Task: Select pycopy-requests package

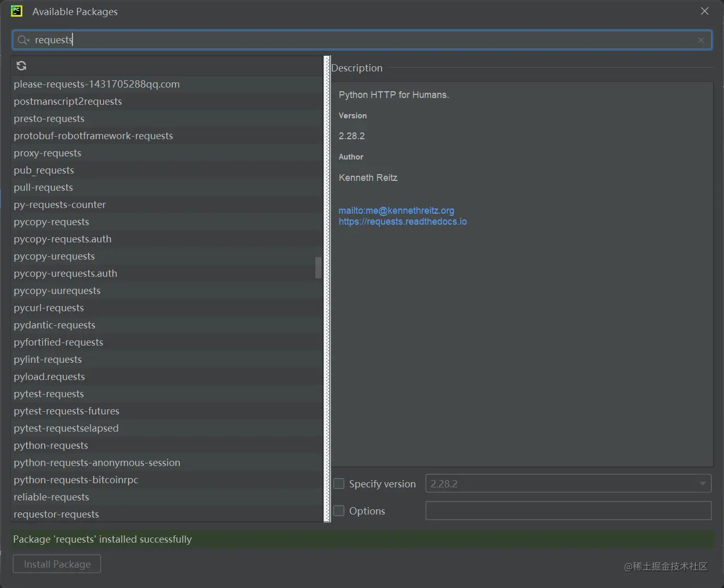Action: pyautogui.click(x=167, y=222)
